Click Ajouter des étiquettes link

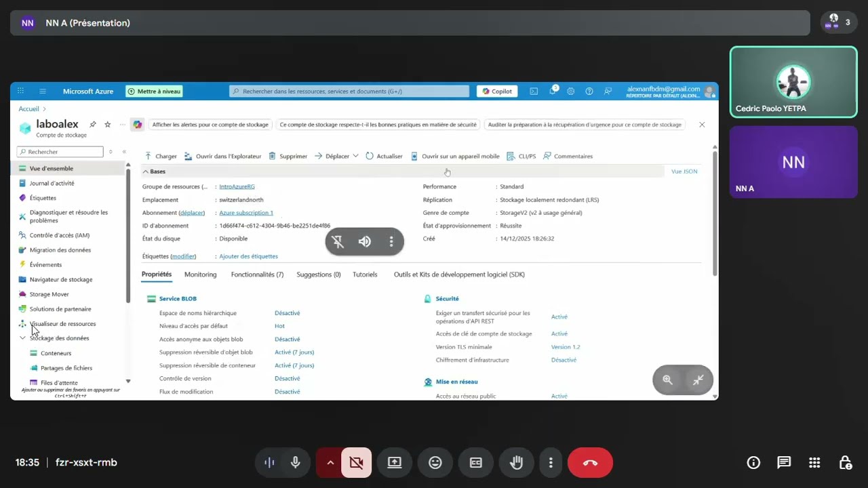coord(248,256)
